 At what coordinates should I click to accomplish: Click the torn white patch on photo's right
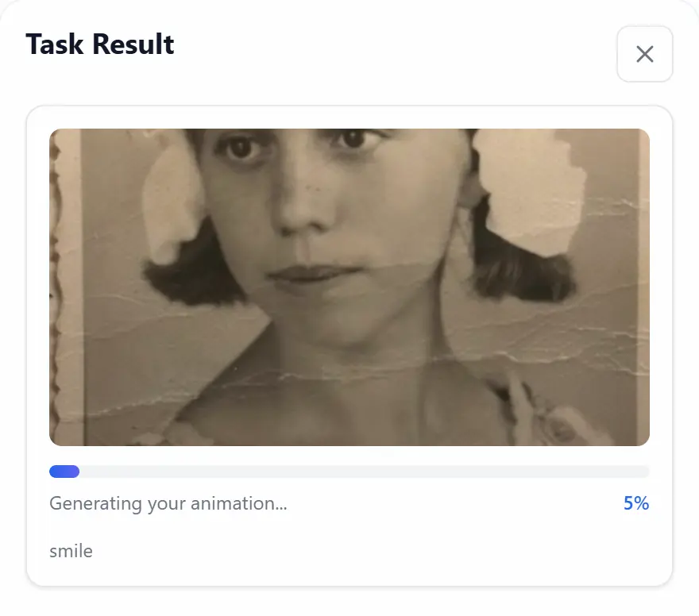point(528,191)
